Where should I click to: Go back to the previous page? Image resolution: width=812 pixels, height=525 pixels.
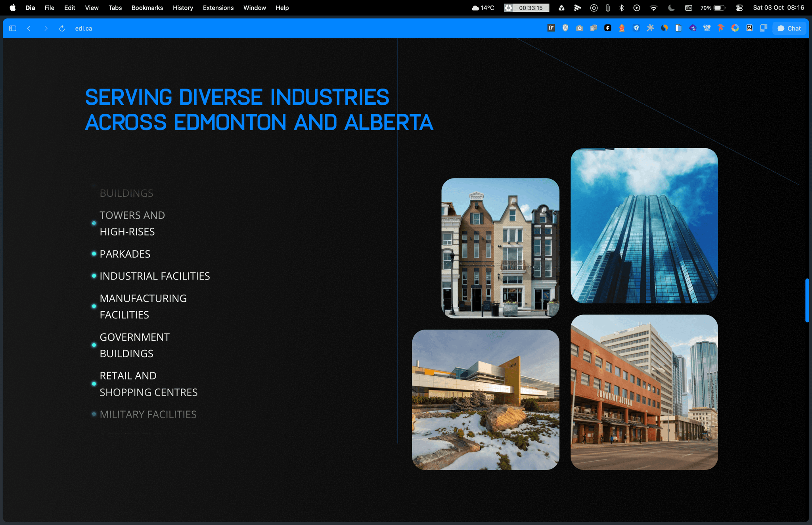pyautogui.click(x=29, y=29)
